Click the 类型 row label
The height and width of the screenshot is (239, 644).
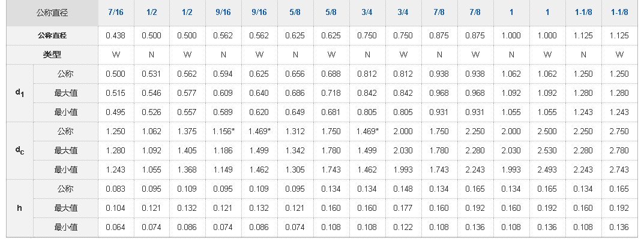click(x=52, y=55)
